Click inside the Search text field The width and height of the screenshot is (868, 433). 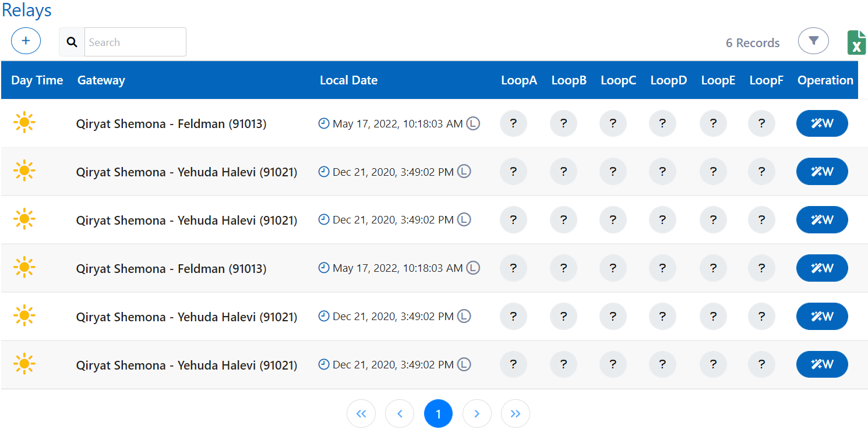(x=135, y=42)
